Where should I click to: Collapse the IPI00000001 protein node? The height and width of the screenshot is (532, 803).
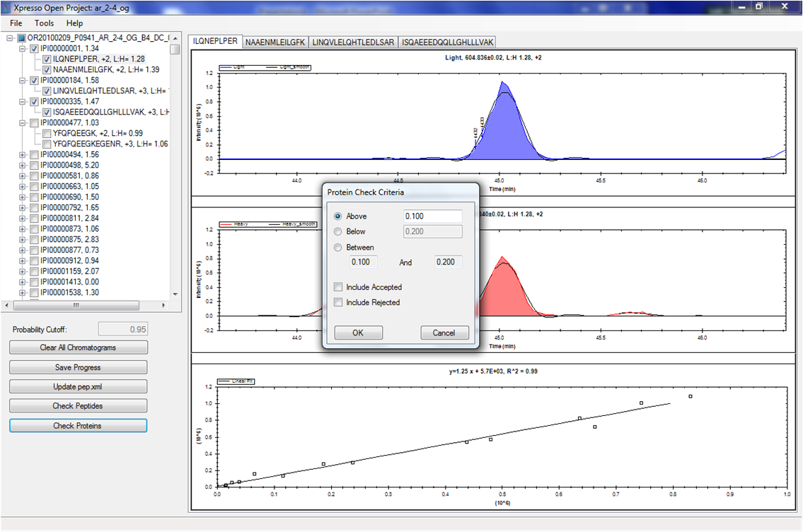pyautogui.click(x=22, y=48)
